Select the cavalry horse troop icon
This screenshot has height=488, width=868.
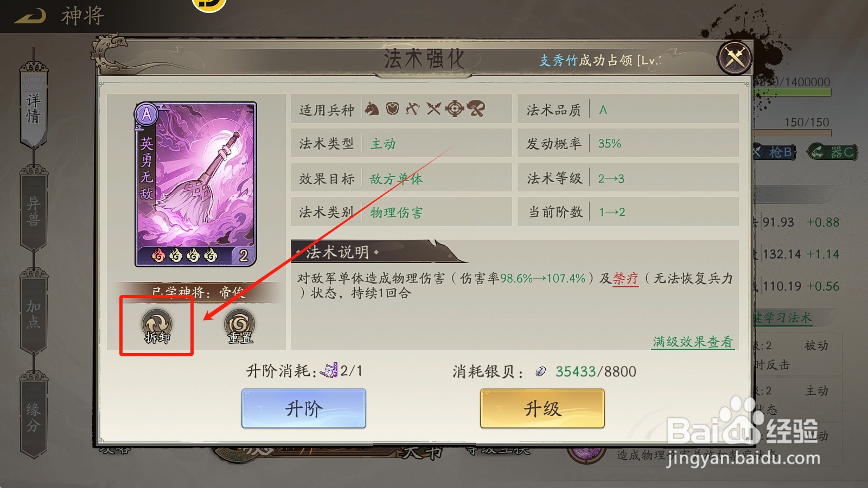[x=372, y=109]
